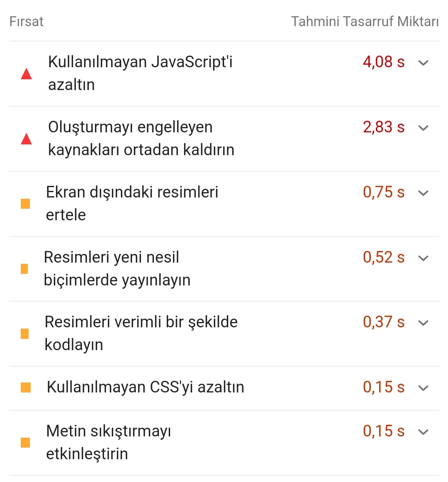
Task: Open Kullanılmayan JavaScript'i azaltın audit text
Action: [x=140, y=73]
